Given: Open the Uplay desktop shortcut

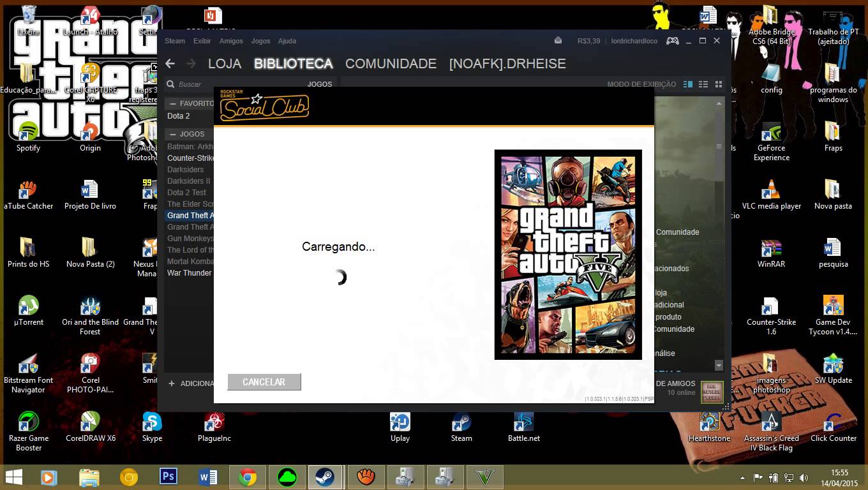Looking at the screenshot, I should (x=400, y=427).
